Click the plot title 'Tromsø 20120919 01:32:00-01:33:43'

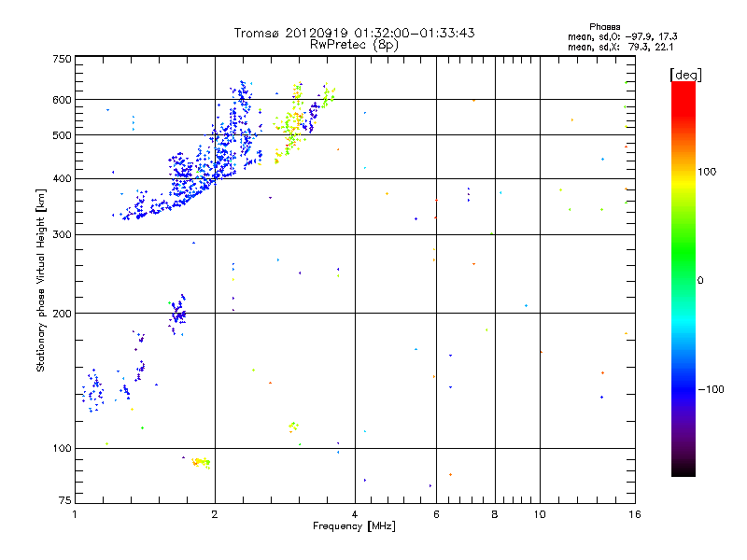point(354,33)
